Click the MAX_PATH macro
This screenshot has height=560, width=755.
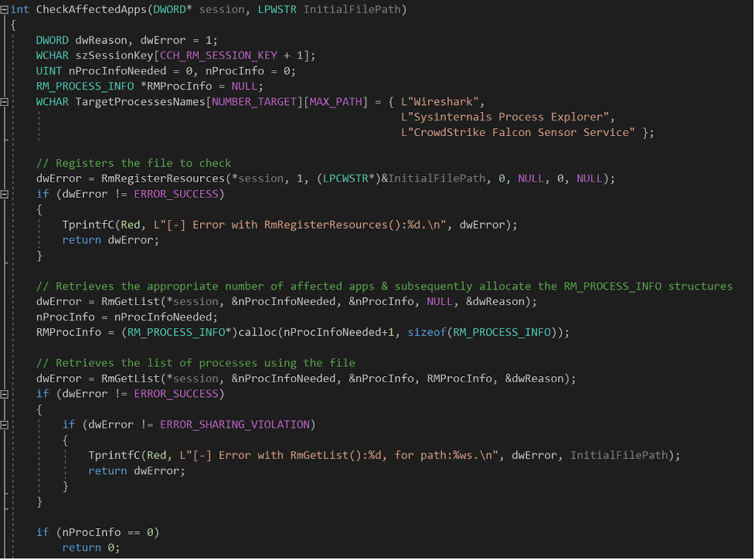335,102
